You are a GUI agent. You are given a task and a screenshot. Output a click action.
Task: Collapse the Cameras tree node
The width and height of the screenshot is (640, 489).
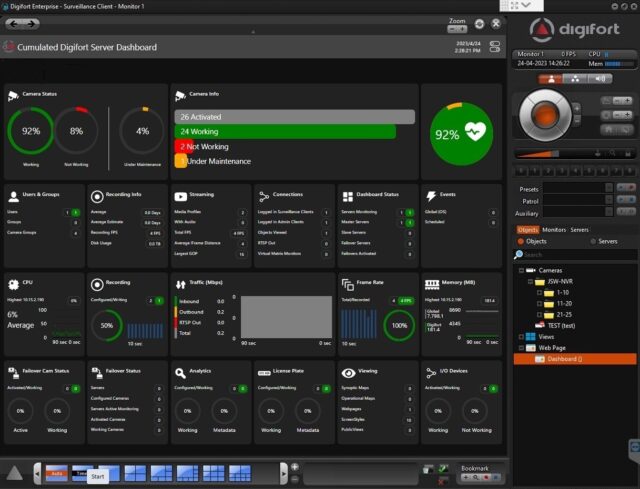click(x=521, y=270)
